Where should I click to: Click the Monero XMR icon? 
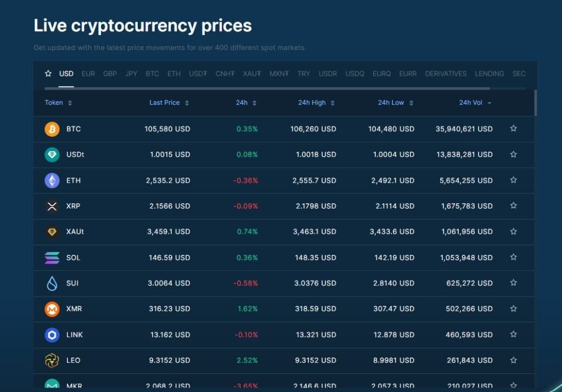click(x=52, y=309)
